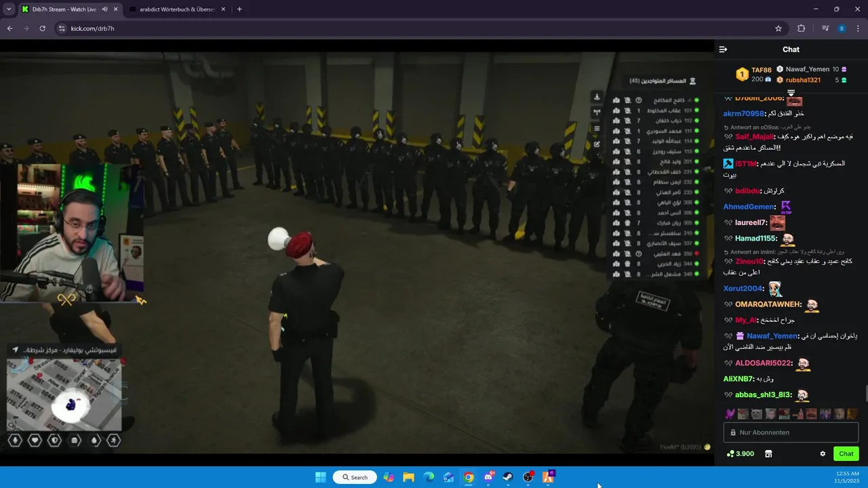
Task: Open the Kick channel points shop icon
Action: [x=768, y=453]
